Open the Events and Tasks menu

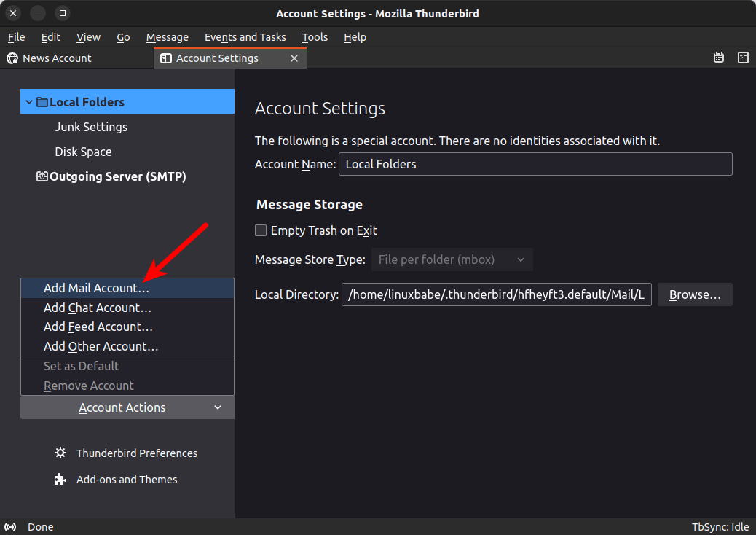coord(245,37)
